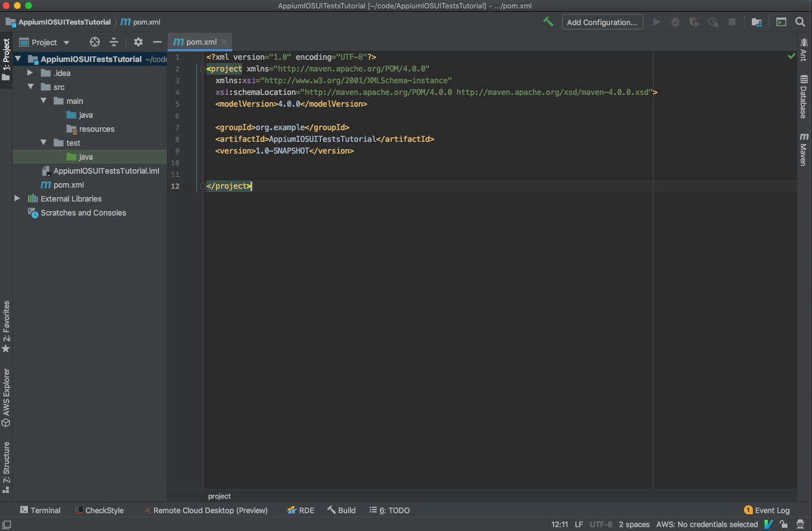Click the Locate/Select Opened File target icon
Screen dimensions: 812x531
tap(95, 42)
